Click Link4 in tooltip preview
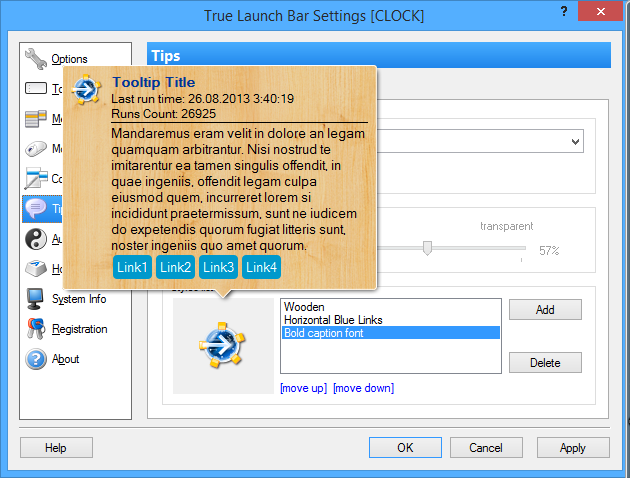The height and width of the screenshot is (478, 630). point(262,267)
